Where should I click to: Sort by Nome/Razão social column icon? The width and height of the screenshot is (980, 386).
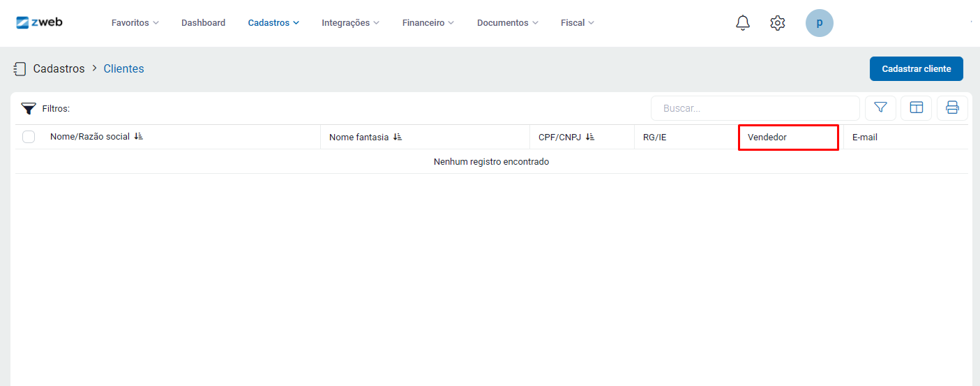138,137
